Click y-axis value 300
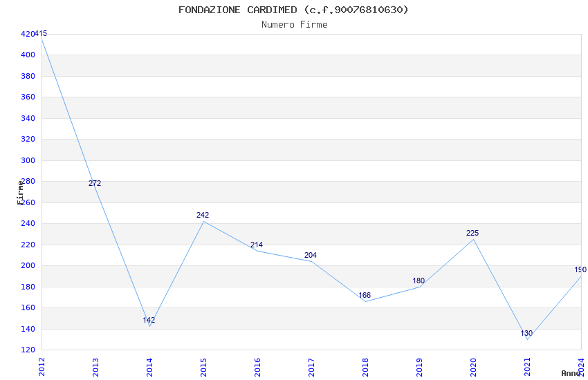The image size is (588, 380). tap(28, 160)
